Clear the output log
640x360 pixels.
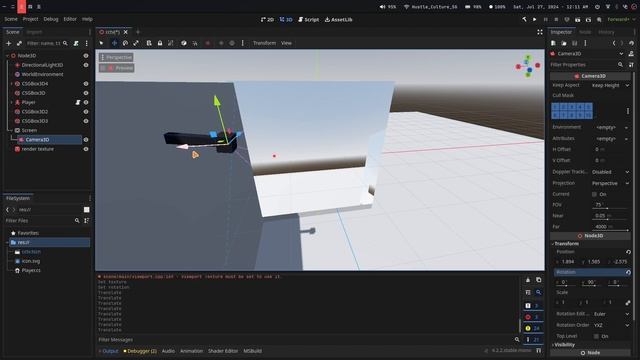click(528, 280)
